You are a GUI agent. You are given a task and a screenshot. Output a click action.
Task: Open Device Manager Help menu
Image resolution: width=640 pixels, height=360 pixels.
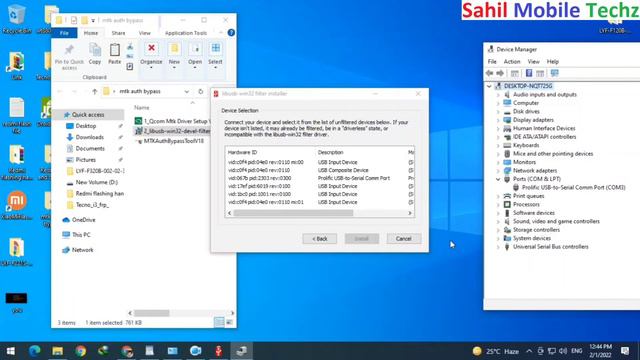(553, 62)
